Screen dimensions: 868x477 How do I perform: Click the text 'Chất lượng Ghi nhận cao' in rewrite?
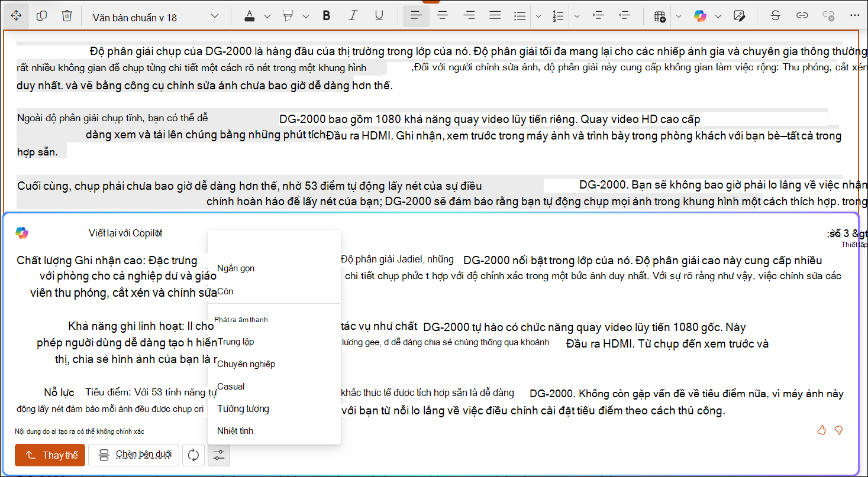pyautogui.click(x=80, y=261)
